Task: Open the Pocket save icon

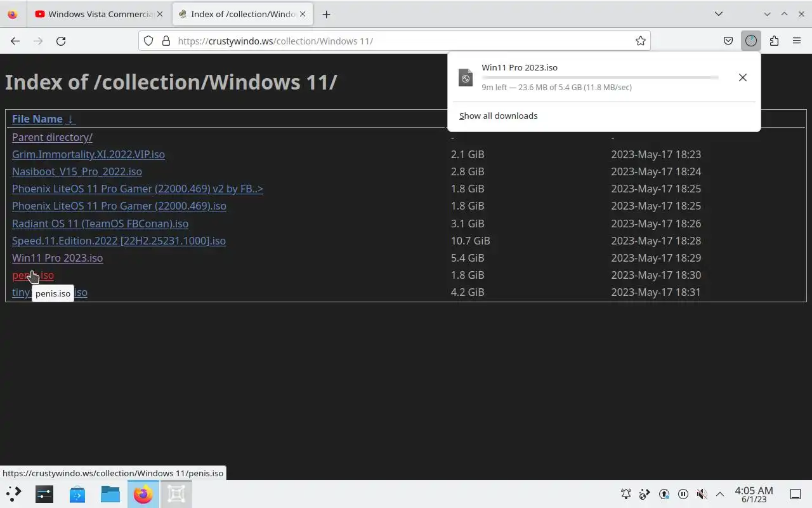Action: pos(728,41)
